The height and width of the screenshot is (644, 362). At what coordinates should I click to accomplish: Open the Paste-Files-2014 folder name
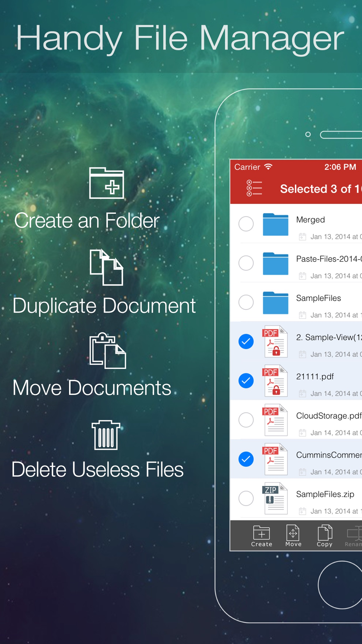pos(329,259)
